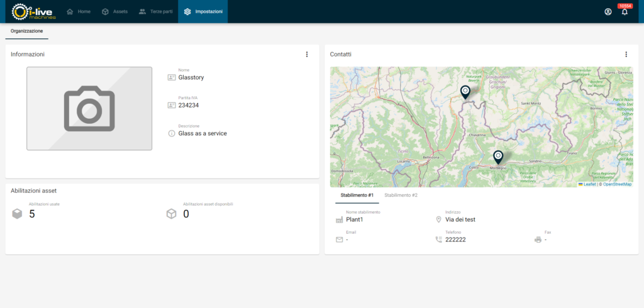
Task: Click the map pin near Morbegno
Action: tap(498, 157)
